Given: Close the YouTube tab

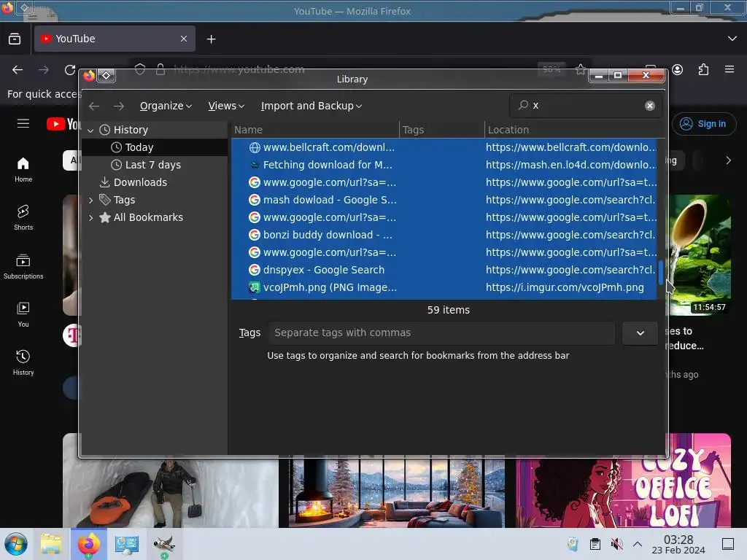Looking at the screenshot, I should (184, 39).
